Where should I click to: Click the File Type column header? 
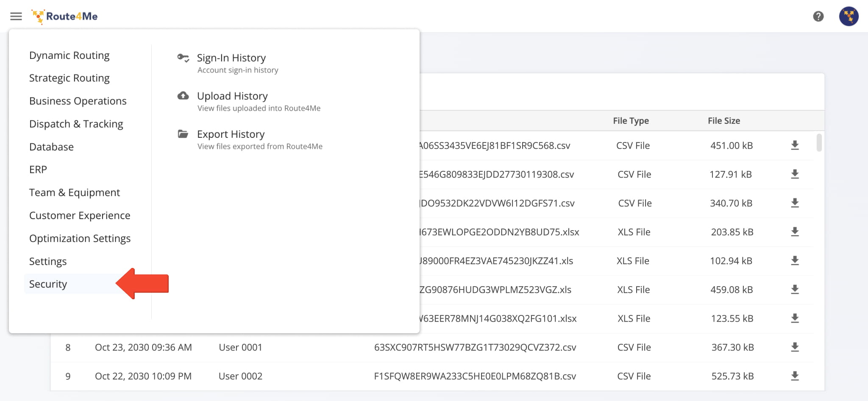tap(631, 121)
